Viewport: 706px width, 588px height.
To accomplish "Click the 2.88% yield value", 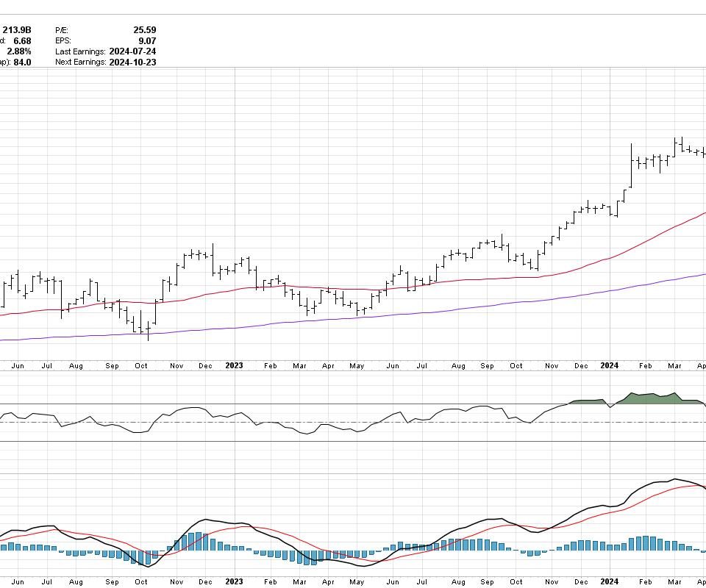I will click(19, 51).
